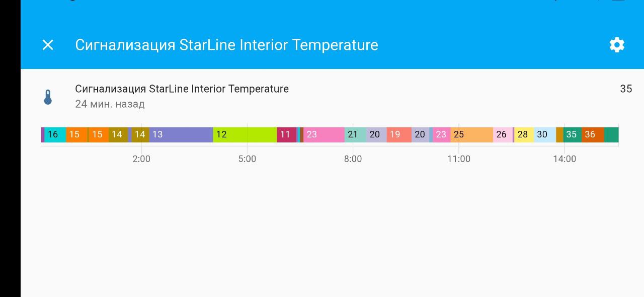Click the current value 35 at right
Screen dimensions: 644x297
(x=625, y=89)
